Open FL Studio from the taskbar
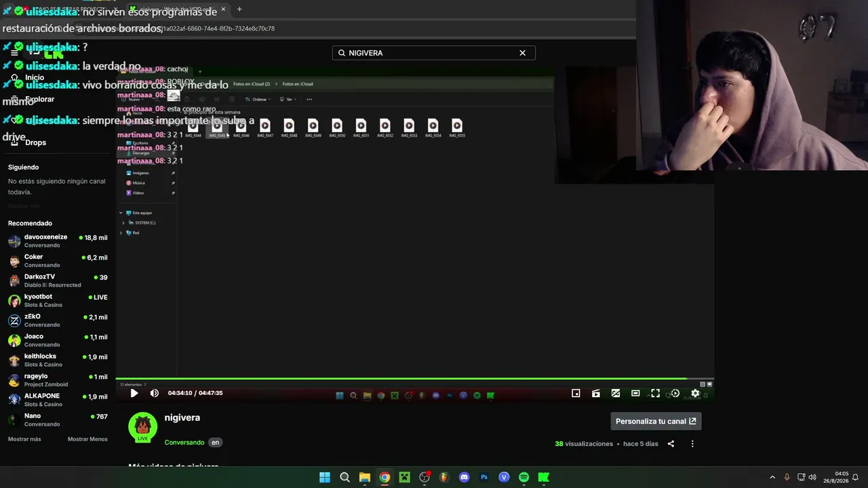This screenshot has width=868, height=488. [444, 477]
